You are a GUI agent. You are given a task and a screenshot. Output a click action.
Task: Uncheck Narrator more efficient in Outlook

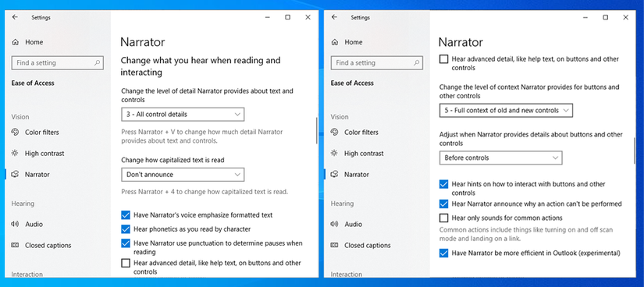443,253
